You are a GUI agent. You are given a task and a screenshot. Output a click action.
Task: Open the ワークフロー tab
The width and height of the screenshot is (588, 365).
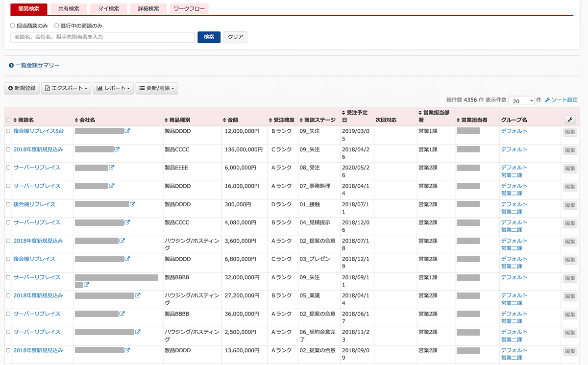coord(189,9)
